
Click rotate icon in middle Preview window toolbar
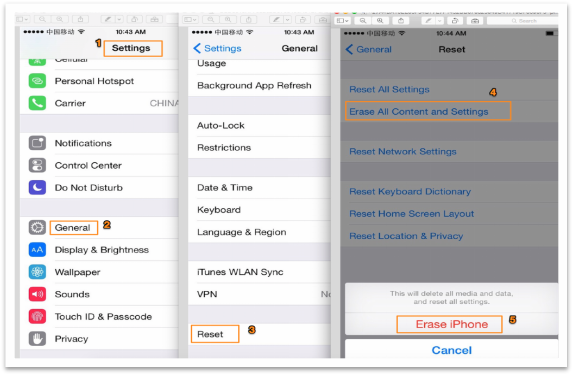(303, 19)
